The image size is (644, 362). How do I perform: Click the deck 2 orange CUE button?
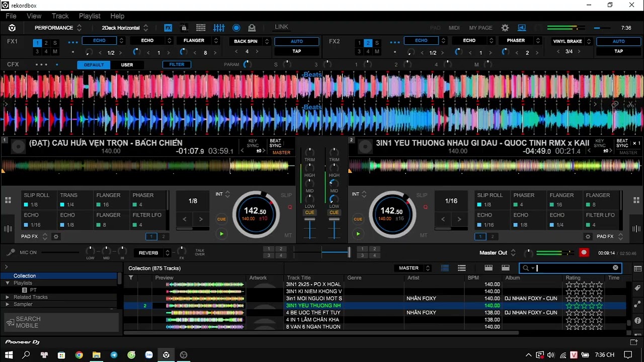click(x=358, y=219)
